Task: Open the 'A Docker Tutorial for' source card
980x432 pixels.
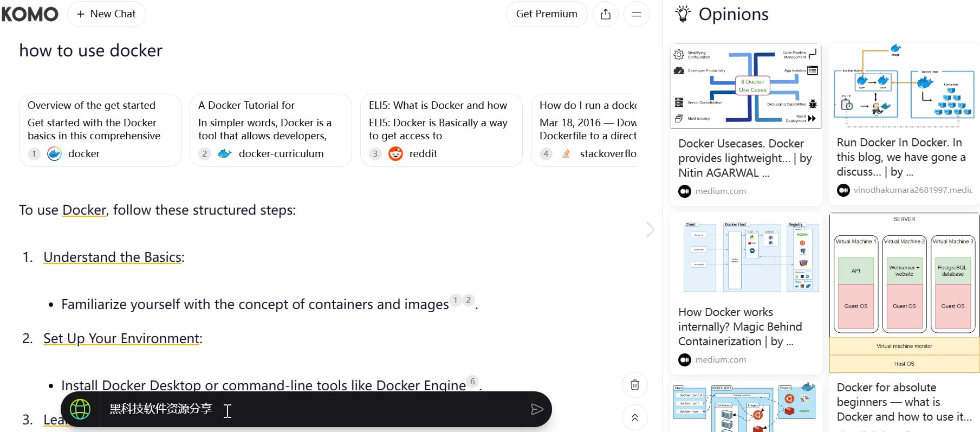Action: 271,130
